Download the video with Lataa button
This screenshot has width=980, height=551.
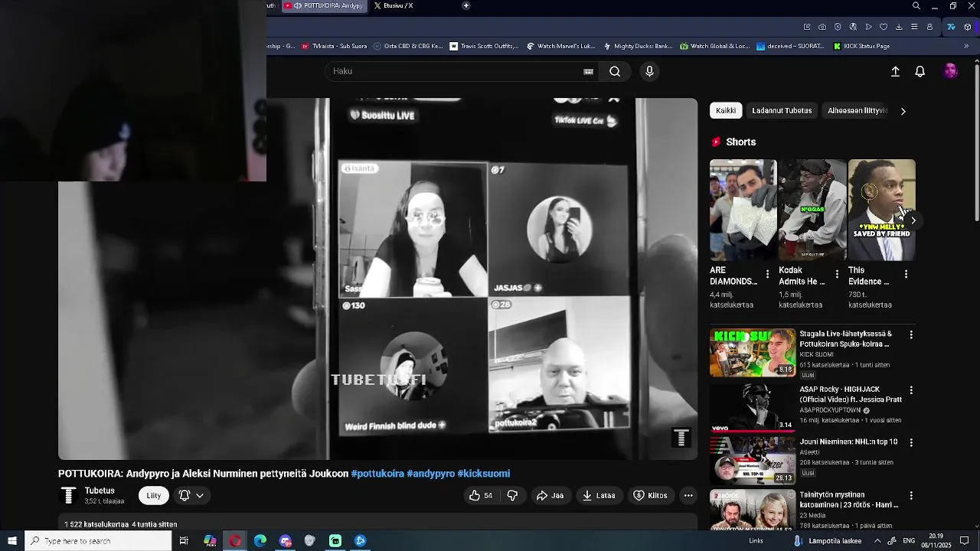pos(599,495)
